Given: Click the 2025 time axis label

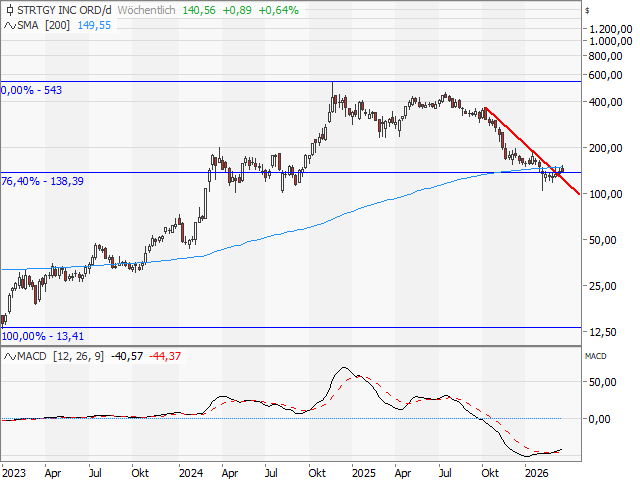Looking at the screenshot, I should (364, 473).
